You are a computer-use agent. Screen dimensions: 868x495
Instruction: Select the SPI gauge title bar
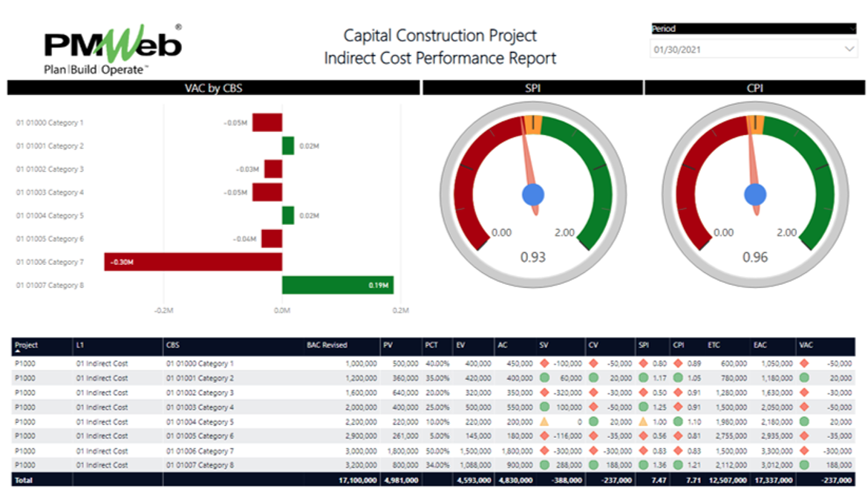532,88
